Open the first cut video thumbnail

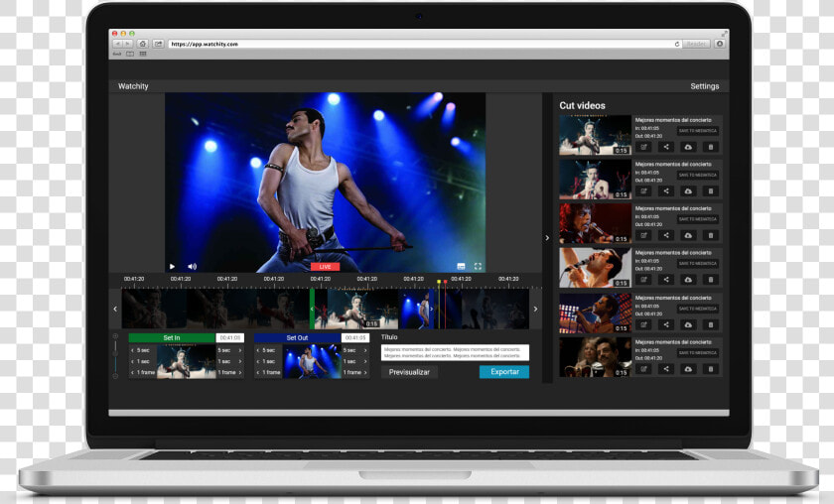pos(595,135)
